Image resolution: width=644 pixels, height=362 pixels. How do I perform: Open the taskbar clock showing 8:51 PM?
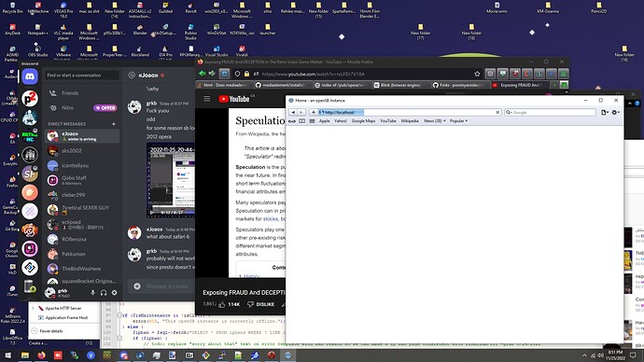(x=615, y=355)
